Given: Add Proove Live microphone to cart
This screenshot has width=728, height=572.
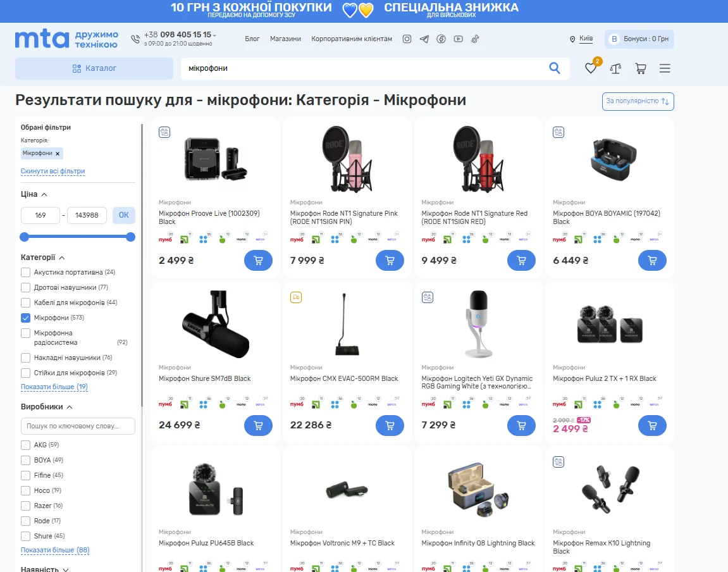Looking at the screenshot, I should click(x=258, y=261).
